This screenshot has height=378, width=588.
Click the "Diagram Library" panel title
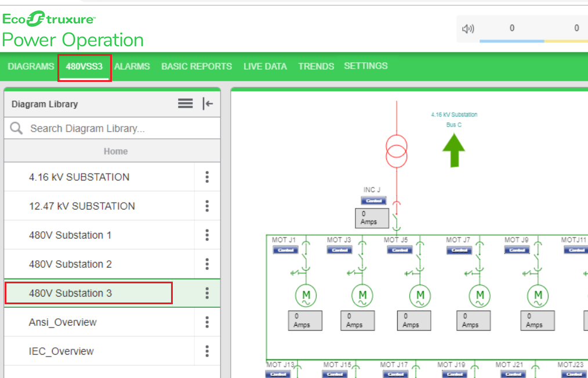click(45, 104)
